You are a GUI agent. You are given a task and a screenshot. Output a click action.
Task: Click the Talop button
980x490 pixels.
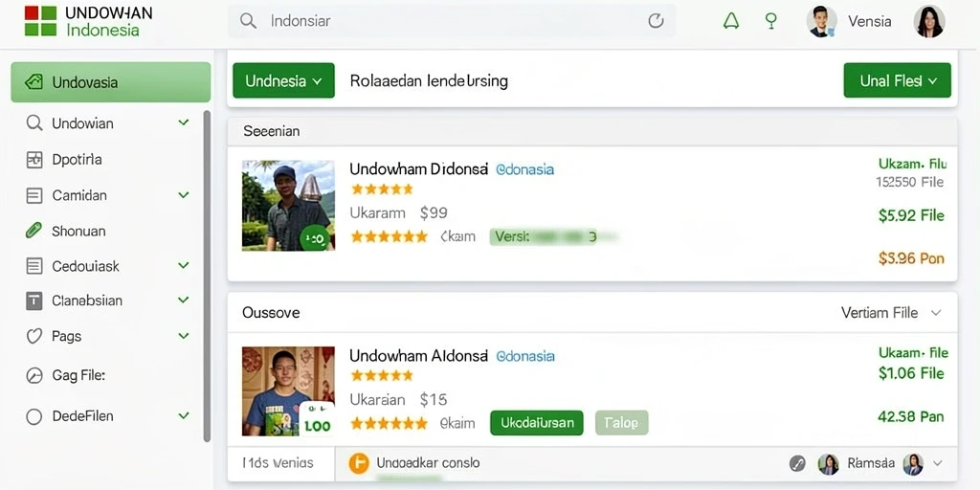621,422
